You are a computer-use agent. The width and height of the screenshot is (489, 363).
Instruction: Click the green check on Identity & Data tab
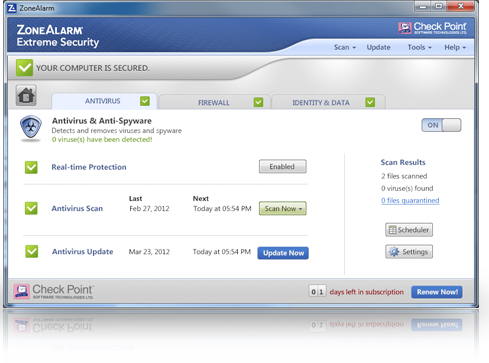(370, 102)
